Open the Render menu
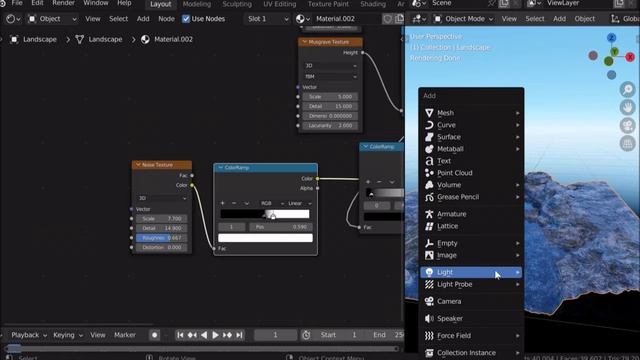Screen dimensions: 640x360 (63, 3)
